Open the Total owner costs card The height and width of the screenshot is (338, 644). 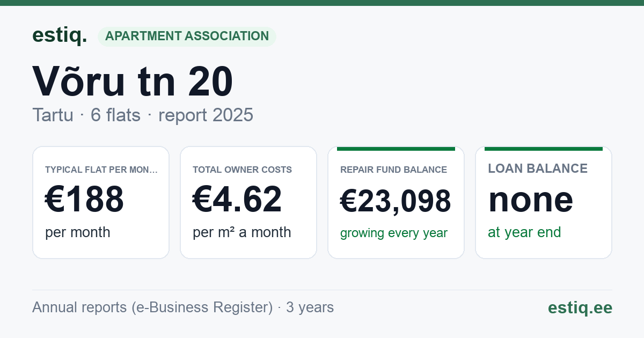tap(248, 202)
